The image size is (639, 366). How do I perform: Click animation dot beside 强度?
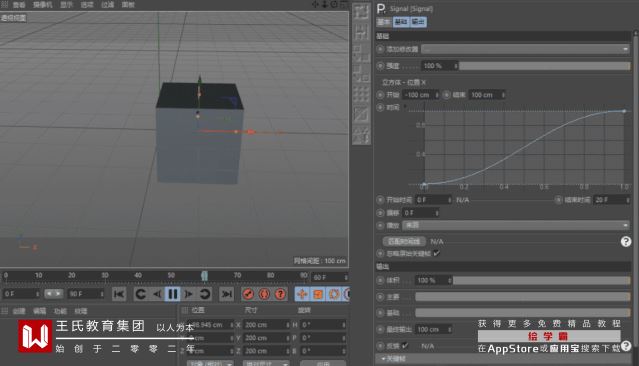[380, 66]
